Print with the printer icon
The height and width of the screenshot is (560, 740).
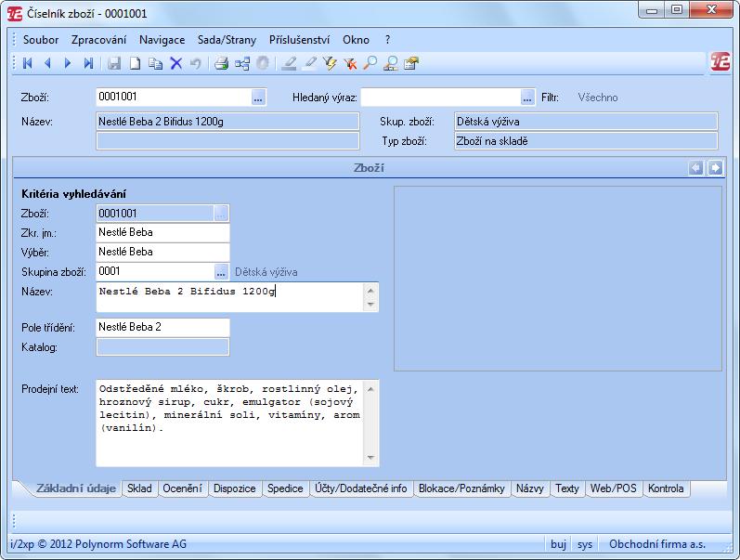(221, 63)
